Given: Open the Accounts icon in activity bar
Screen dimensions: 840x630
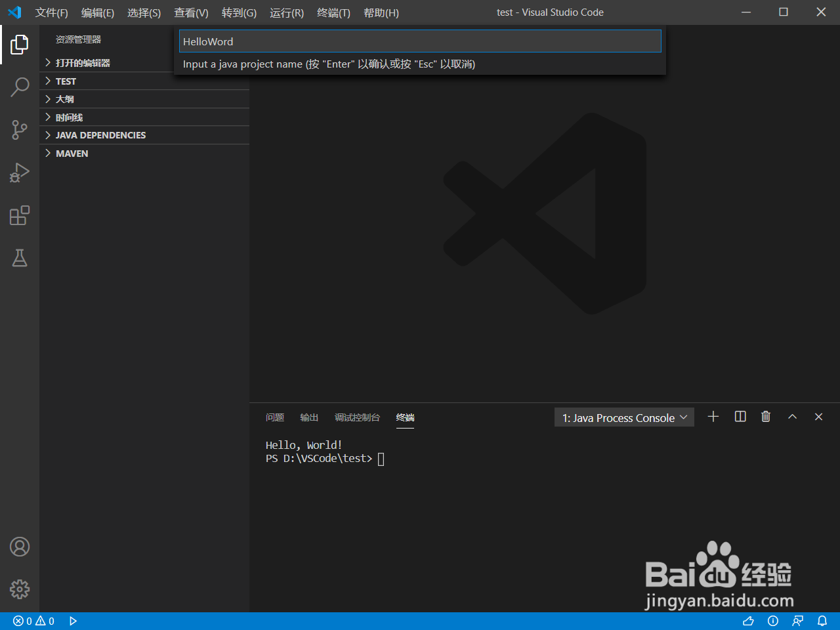Looking at the screenshot, I should click(20, 547).
